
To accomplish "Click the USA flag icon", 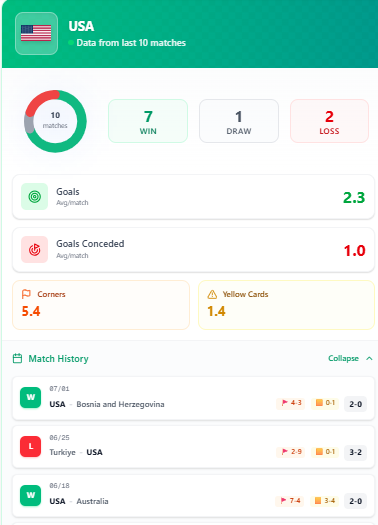I will click(36, 33).
